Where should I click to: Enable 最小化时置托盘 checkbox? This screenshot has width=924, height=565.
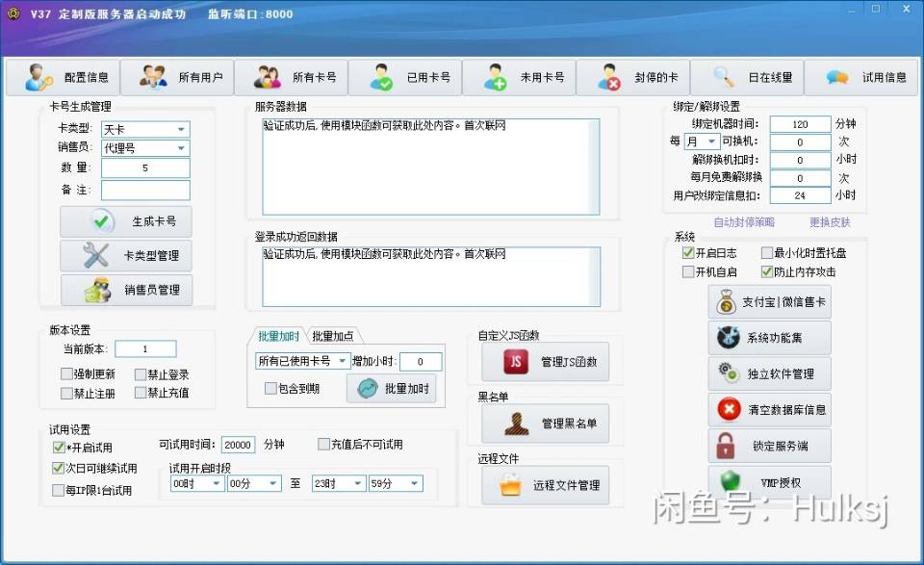point(767,253)
